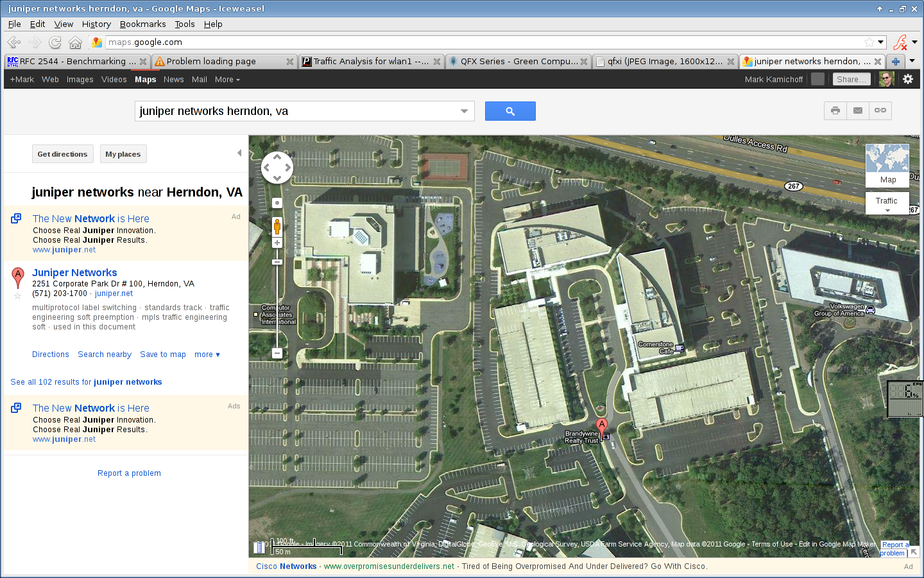
Task: Open the URL history dropdown arrow
Action: (x=880, y=42)
